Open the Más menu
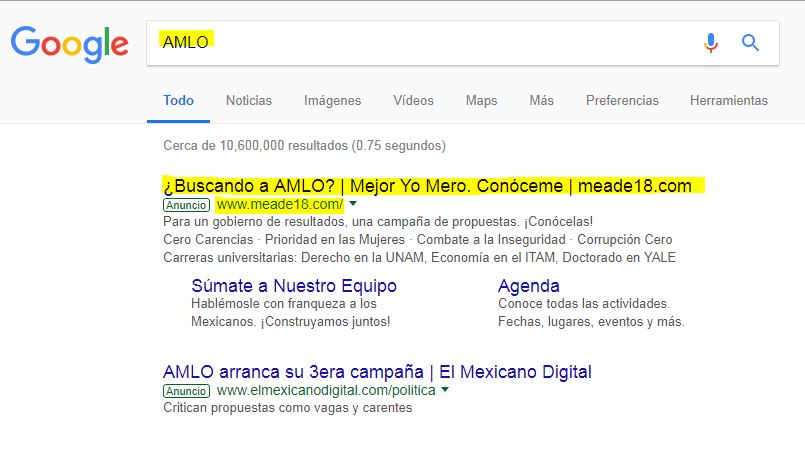805x453 pixels. [541, 100]
